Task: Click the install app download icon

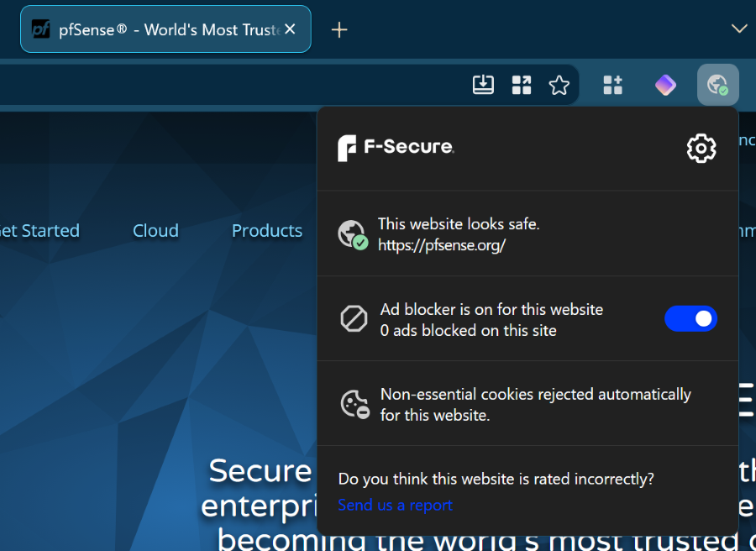Action: click(x=483, y=85)
